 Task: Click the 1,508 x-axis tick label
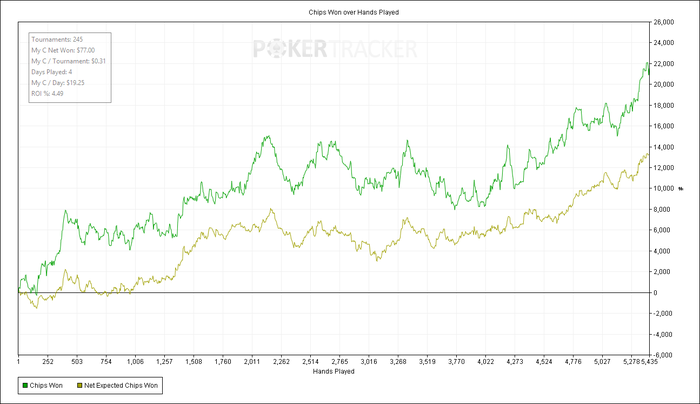pyautogui.click(x=194, y=362)
